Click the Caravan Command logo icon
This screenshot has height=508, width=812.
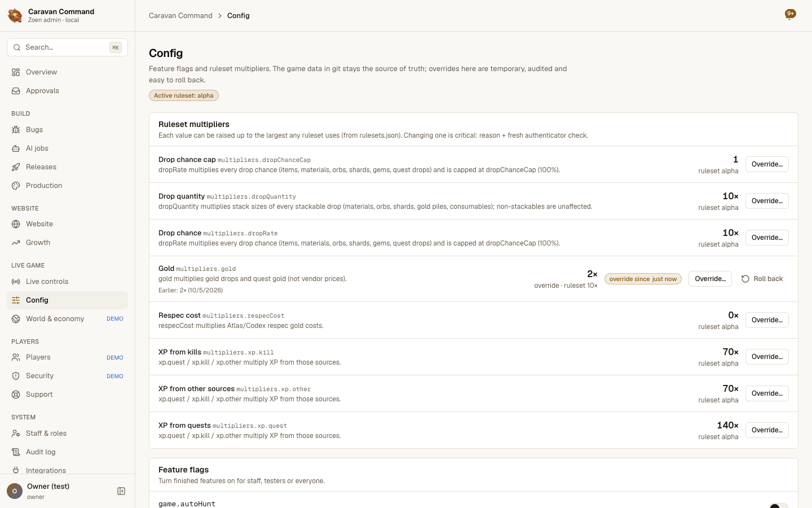[x=15, y=16]
